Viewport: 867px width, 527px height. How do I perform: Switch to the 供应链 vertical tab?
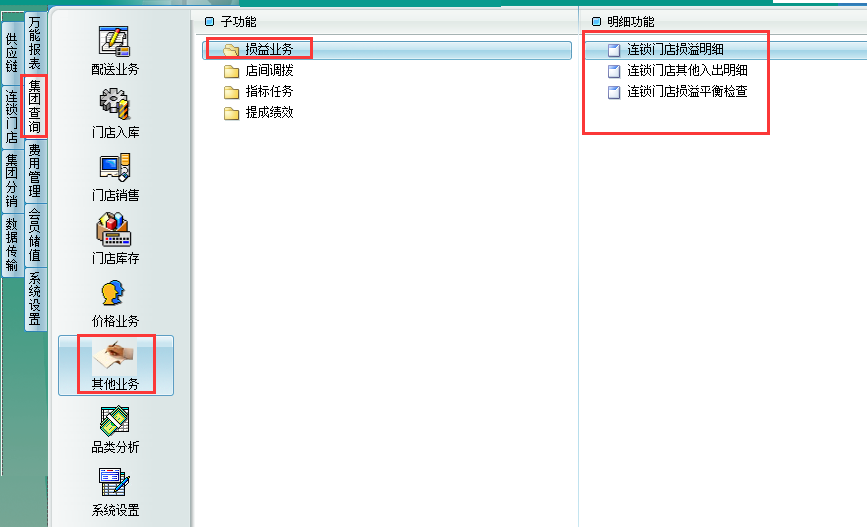(12, 53)
